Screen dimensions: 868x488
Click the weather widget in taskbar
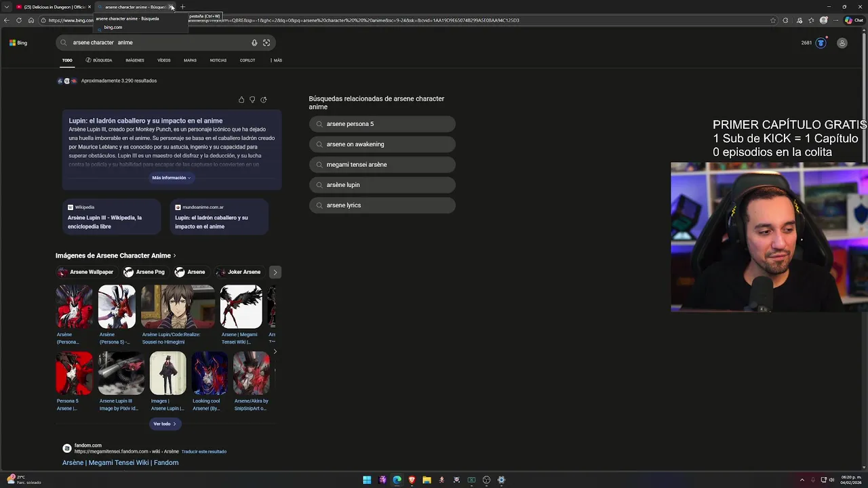coord(24,479)
